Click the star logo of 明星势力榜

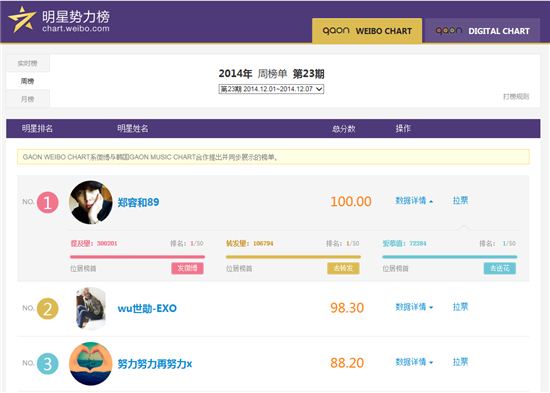click(22, 20)
